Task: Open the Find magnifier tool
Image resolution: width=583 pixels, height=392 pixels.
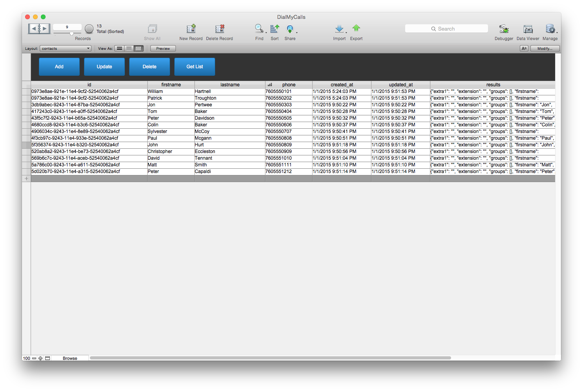Action: 259,29
